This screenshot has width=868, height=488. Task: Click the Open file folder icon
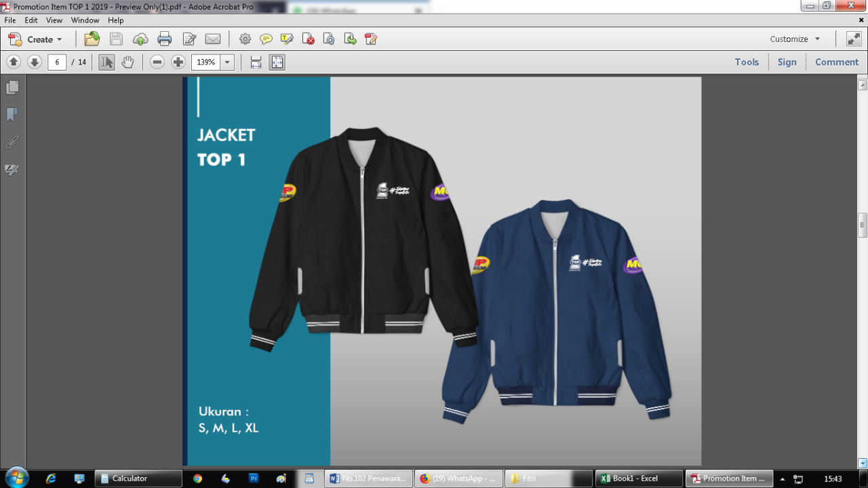(92, 39)
